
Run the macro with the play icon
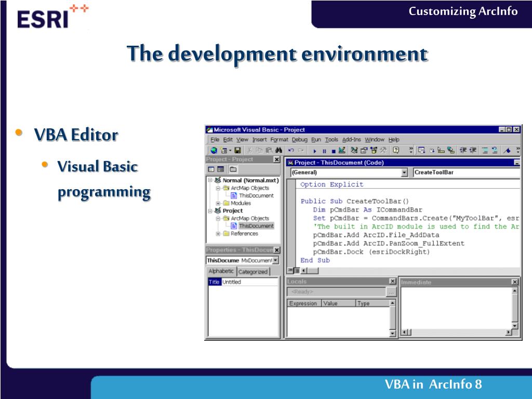[314, 151]
